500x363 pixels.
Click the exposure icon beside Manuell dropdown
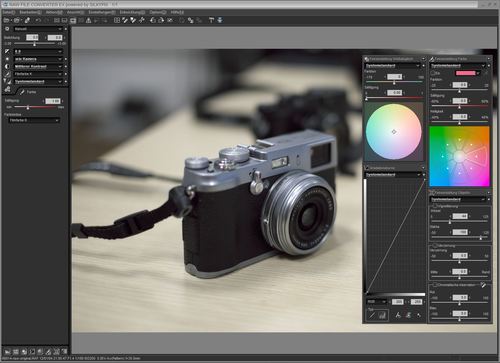pos(7,29)
